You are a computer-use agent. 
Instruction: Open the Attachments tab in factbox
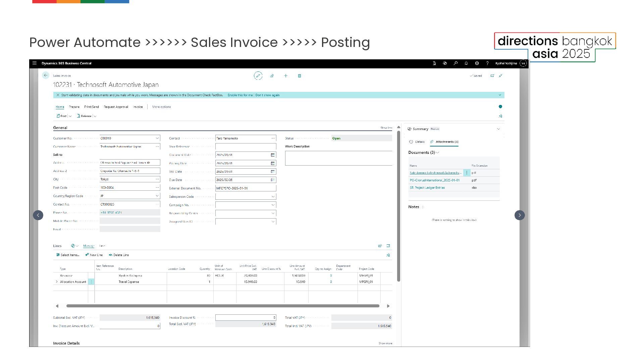tap(444, 142)
